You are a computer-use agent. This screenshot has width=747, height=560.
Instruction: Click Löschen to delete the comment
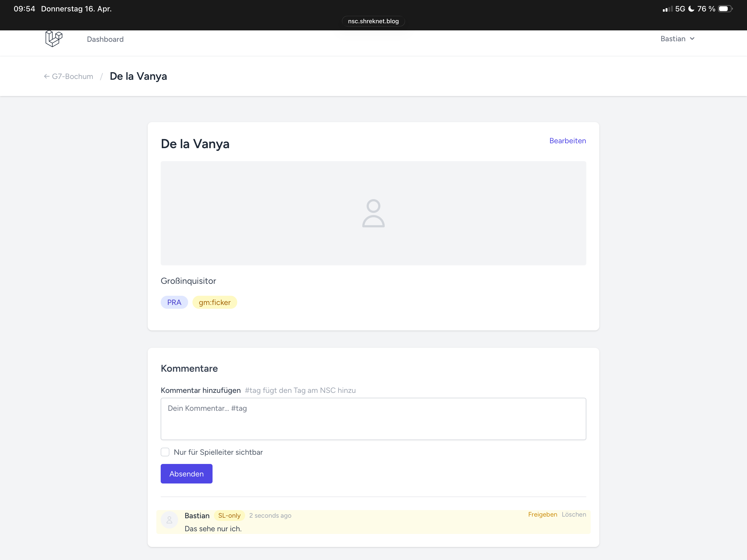pos(574,514)
